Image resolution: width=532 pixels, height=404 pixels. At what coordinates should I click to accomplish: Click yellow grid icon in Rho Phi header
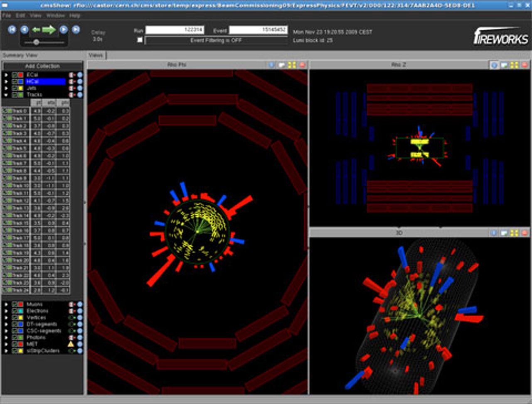tap(292, 65)
